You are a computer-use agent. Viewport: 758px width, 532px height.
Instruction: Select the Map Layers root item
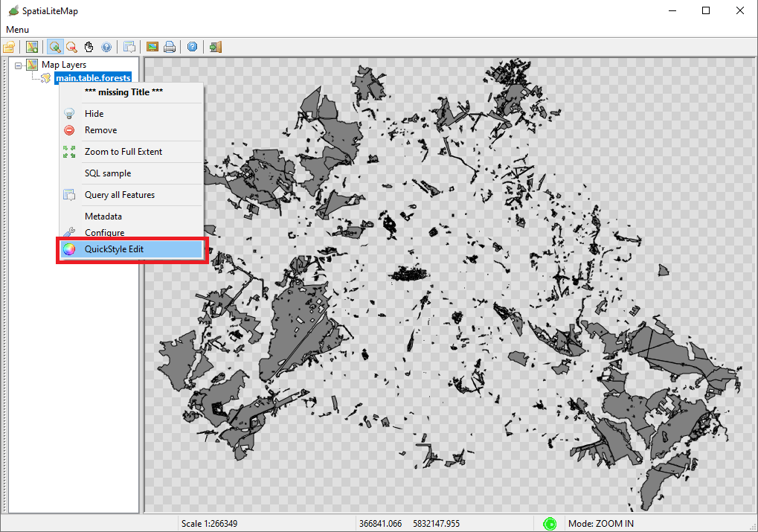point(64,64)
